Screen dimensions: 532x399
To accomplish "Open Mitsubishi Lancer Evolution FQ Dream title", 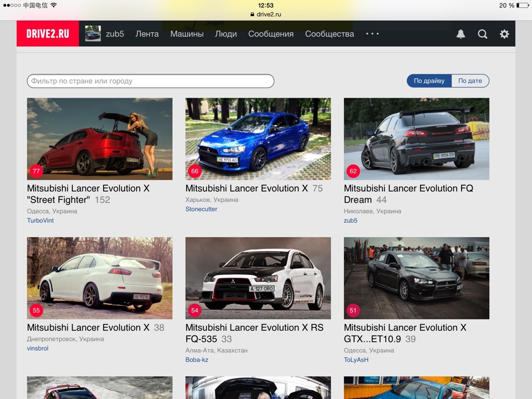I will tap(408, 194).
